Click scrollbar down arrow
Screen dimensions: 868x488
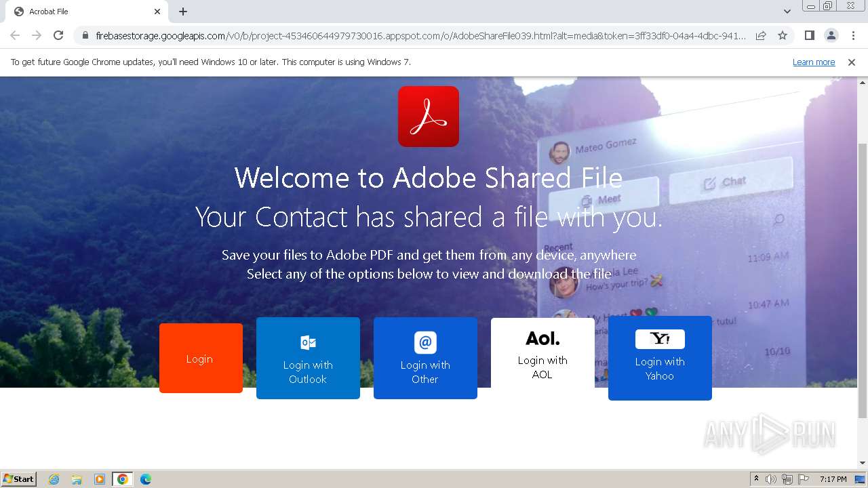(x=863, y=463)
